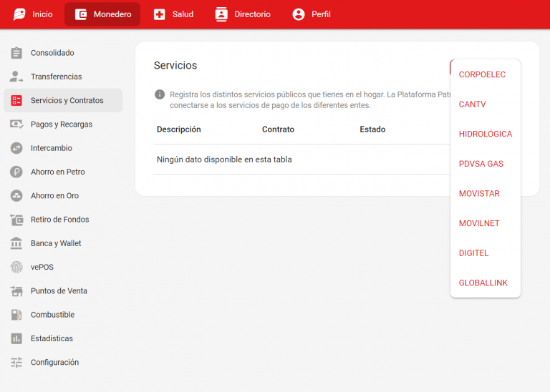This screenshot has height=392, width=550.
Task: Click the Configuración sliders icon
Action: (x=16, y=363)
